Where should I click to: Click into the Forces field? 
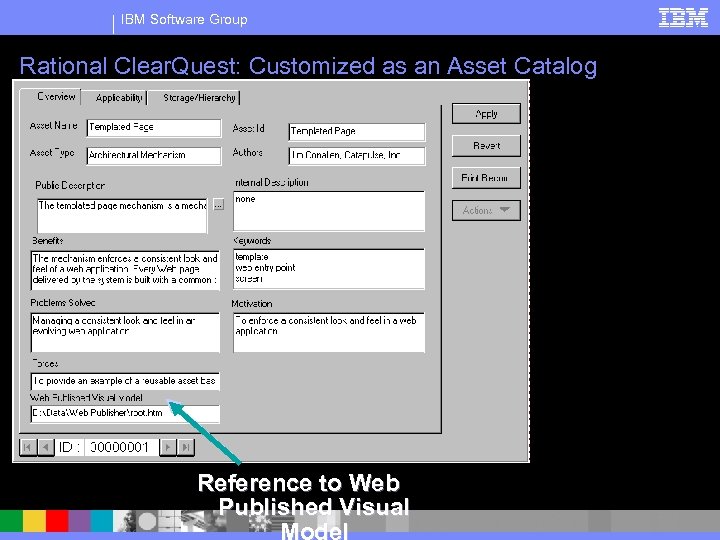(x=125, y=381)
